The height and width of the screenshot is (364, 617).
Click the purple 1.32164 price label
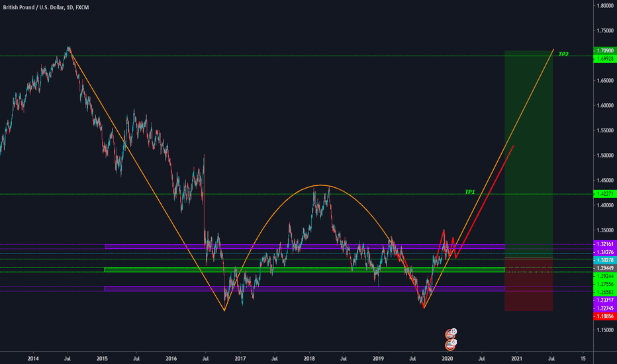coord(604,244)
